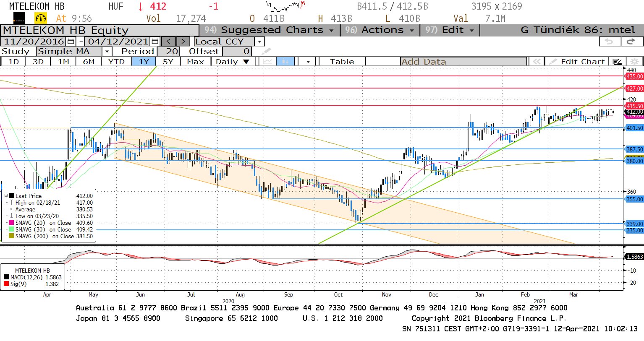
Task: Select the candlestick chart type icon
Action: (x=285, y=62)
